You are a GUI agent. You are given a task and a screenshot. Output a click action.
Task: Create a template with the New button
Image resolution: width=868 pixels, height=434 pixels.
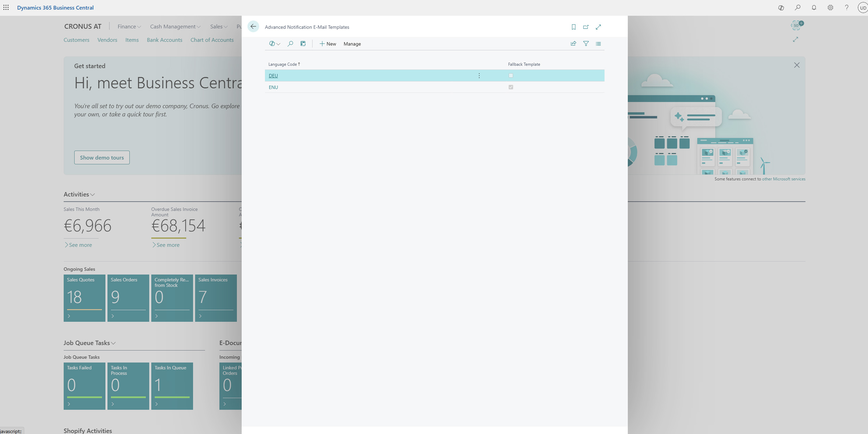[x=327, y=44]
